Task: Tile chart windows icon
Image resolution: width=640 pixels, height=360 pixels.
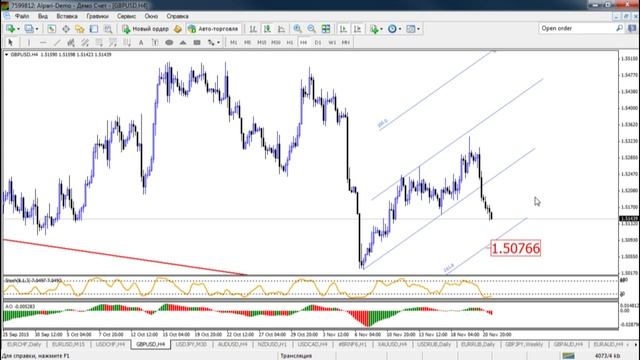Action: [326, 29]
